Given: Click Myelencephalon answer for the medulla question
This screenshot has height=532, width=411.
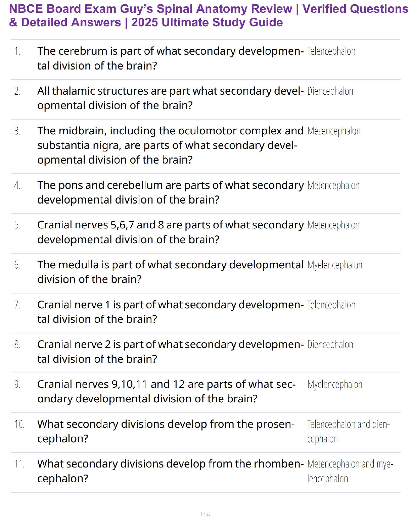Looking at the screenshot, I should click(335, 265).
